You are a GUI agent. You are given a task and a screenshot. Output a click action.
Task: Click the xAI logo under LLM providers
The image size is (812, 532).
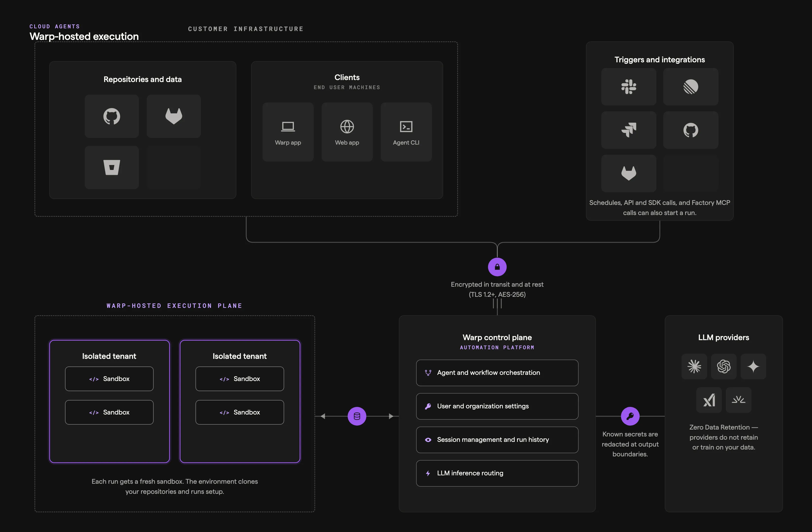point(709,400)
